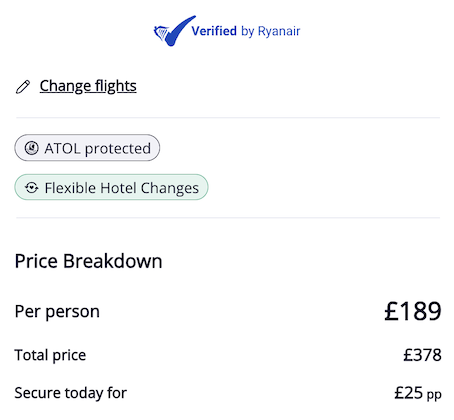454x420 pixels.
Task: Select the ATOL protected badge
Action: click(87, 148)
